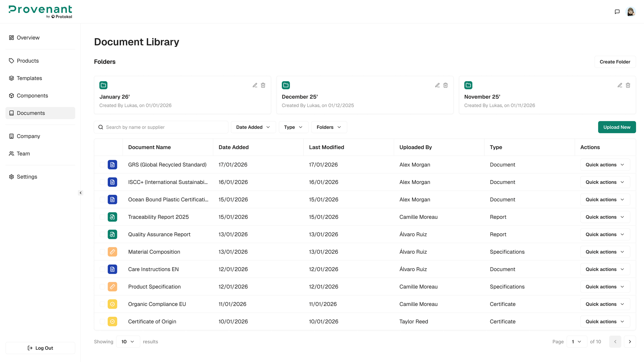Select the Templates icon in the sidebar
This screenshot has height=362, width=644.
click(x=11, y=78)
